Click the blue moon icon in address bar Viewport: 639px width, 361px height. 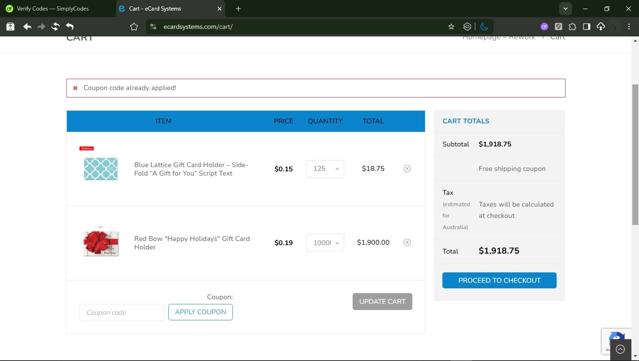[484, 26]
